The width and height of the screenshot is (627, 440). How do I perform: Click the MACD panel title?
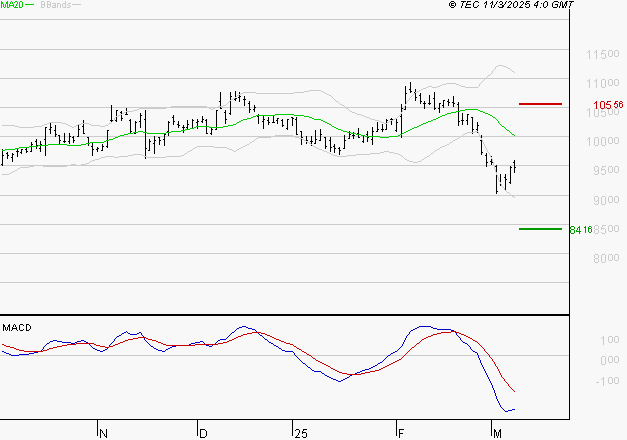click(x=17, y=328)
